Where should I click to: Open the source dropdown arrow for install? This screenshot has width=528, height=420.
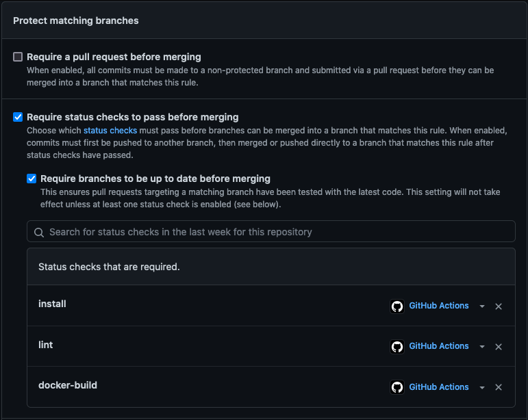coord(482,306)
